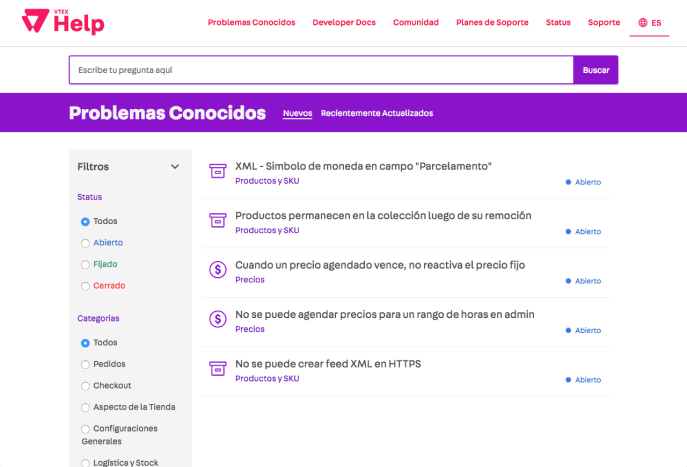This screenshot has height=467, width=687.
Task: Open No se puede agendar precios issue
Action: point(385,315)
